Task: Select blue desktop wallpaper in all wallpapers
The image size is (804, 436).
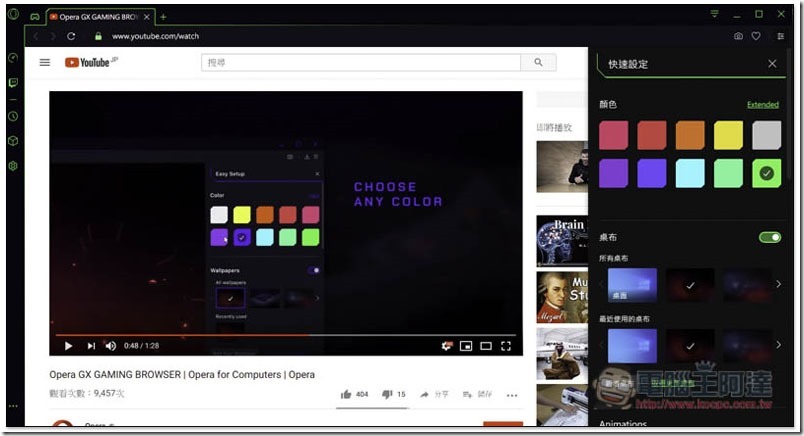Action: 632,285
